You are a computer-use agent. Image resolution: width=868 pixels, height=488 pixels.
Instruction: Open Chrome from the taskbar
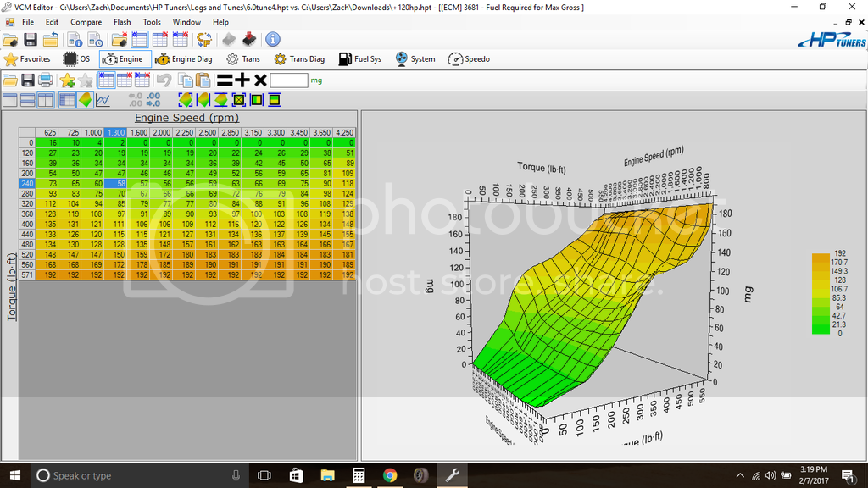pyautogui.click(x=390, y=475)
